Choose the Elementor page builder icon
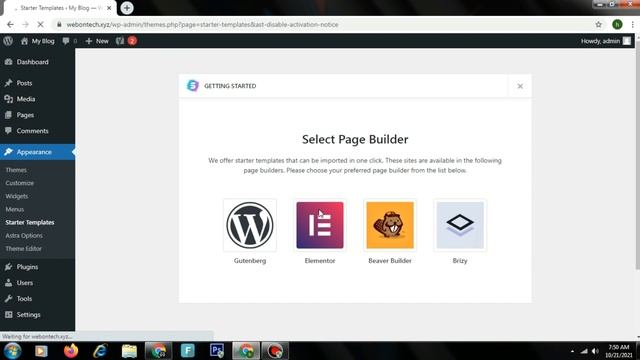 320,225
